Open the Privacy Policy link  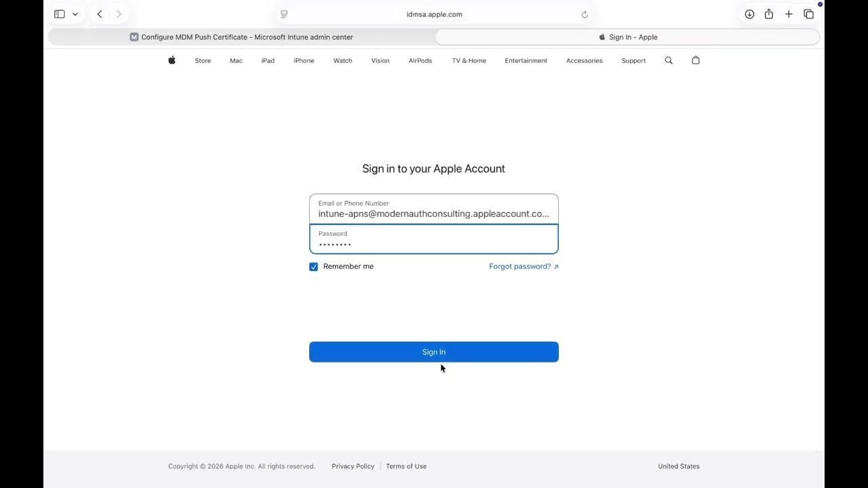coord(353,466)
